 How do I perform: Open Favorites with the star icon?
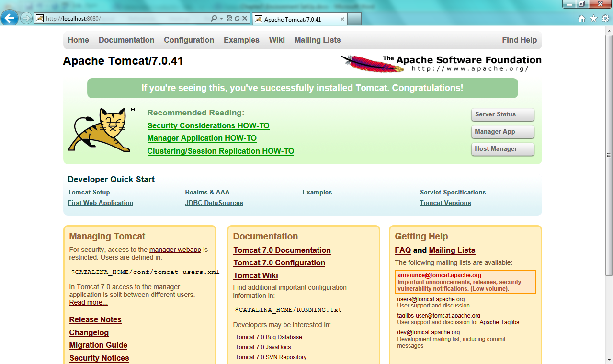[593, 18]
